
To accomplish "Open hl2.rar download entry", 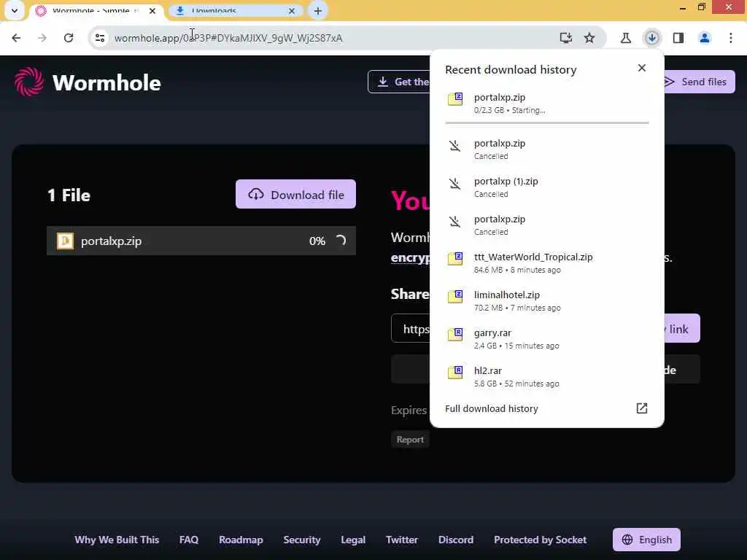I will [x=547, y=377].
